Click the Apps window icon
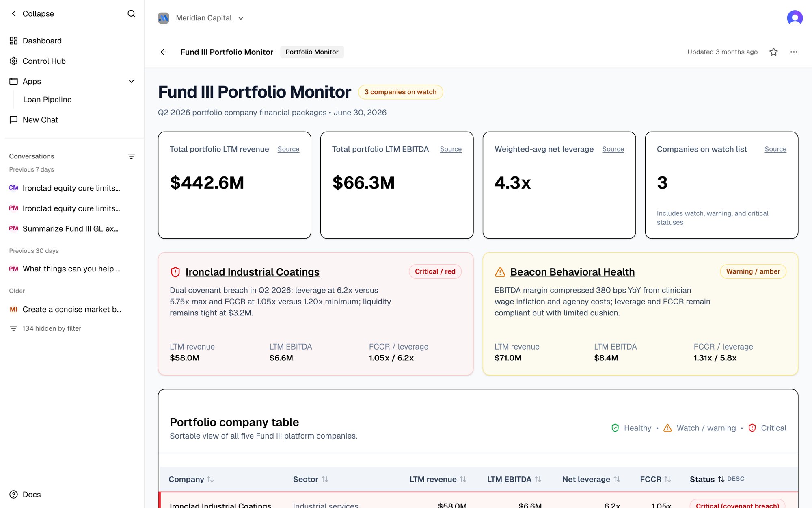The width and height of the screenshot is (812, 508). 14,81
